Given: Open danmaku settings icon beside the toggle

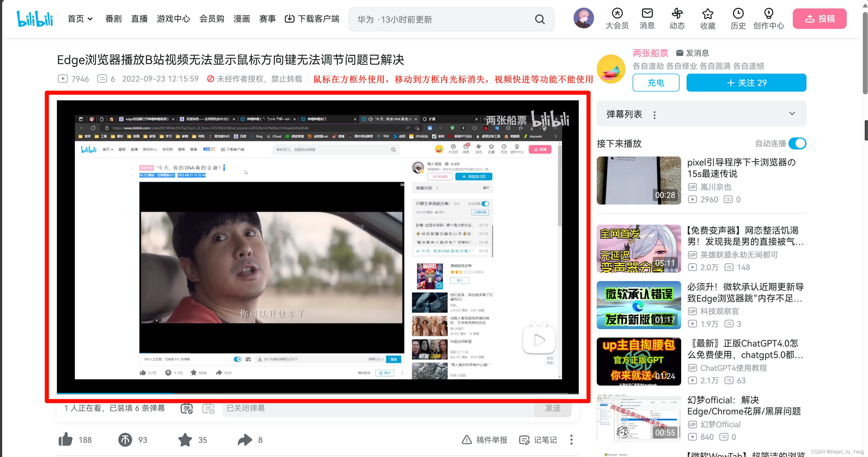Looking at the screenshot, I should point(208,408).
